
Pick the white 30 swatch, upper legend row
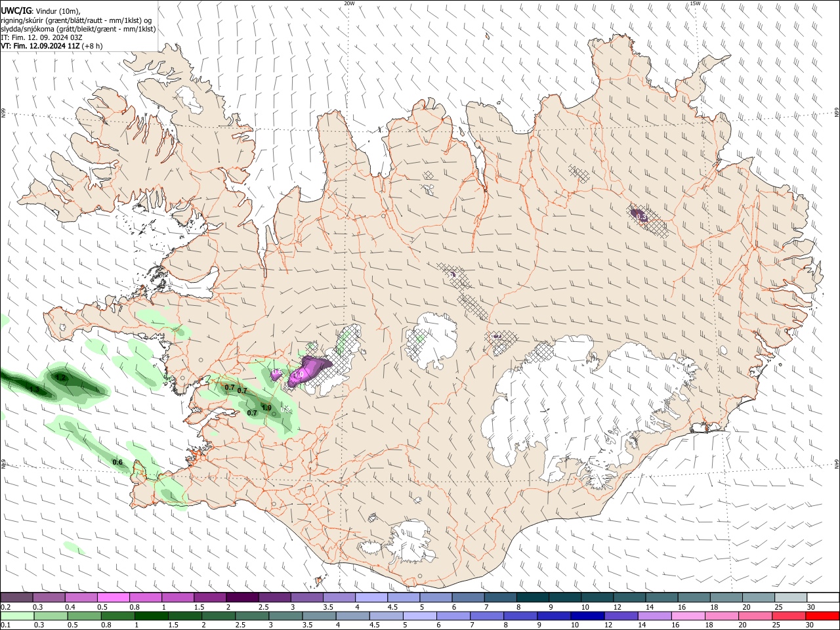(x=822, y=598)
